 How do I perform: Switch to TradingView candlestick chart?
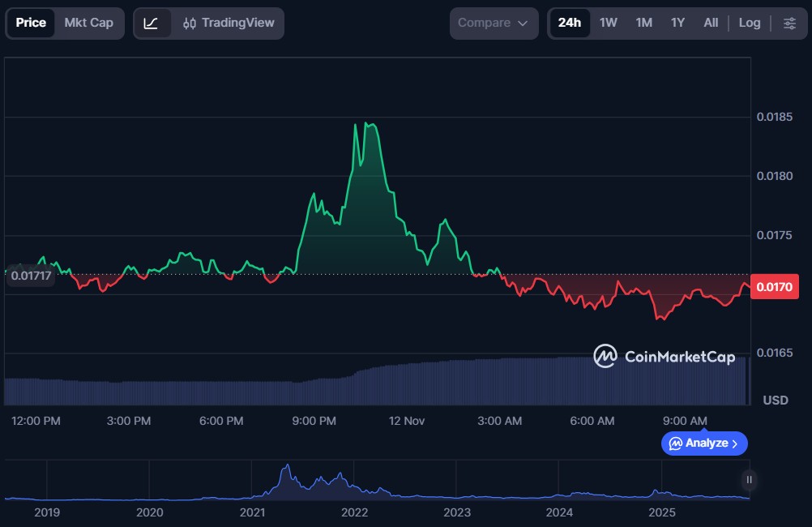(229, 24)
